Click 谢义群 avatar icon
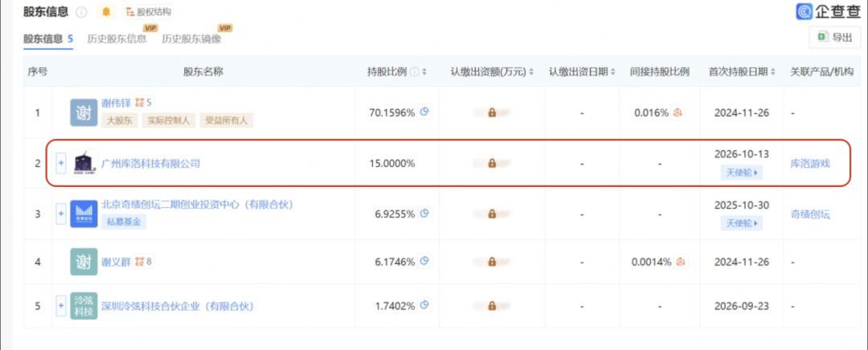 coord(84,262)
